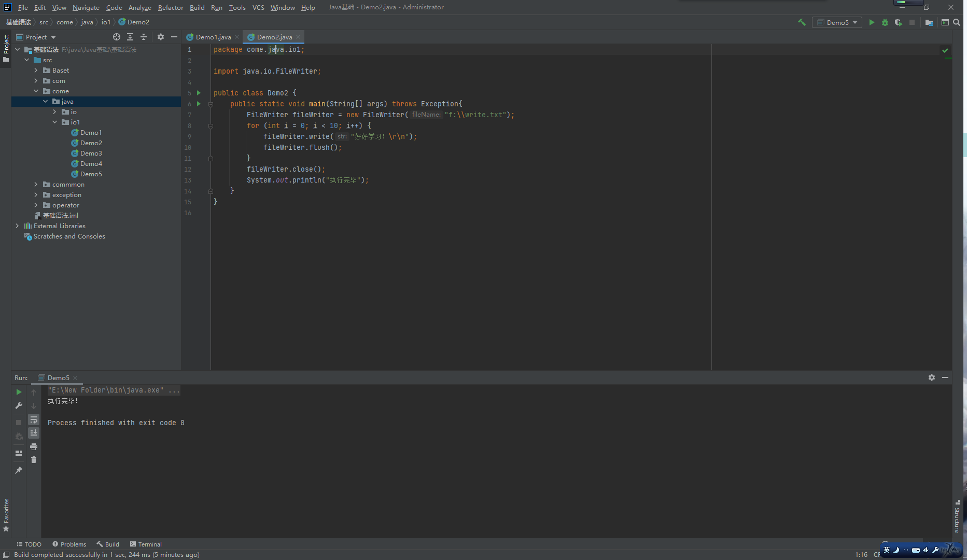Toggle tool window bars icon in bottom-left corner
967x560 pixels.
pos(6,555)
